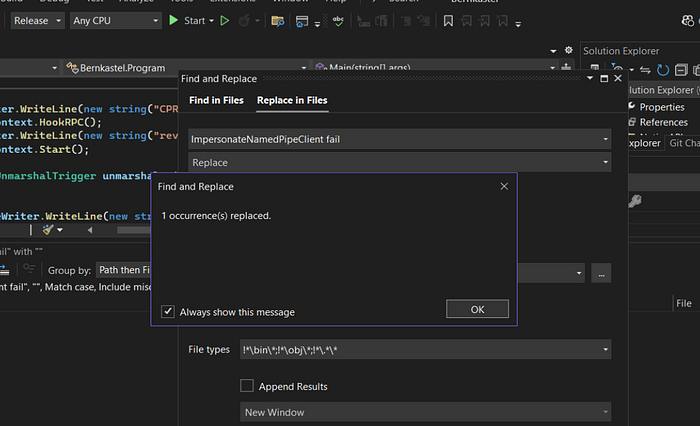The image size is (700, 426).
Task: Click the clear all bookmarks icon
Action: tap(503, 21)
